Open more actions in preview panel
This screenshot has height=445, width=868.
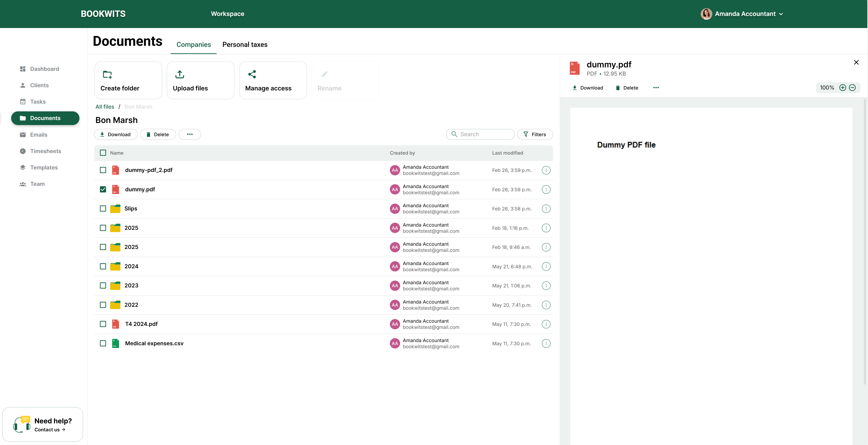point(656,88)
